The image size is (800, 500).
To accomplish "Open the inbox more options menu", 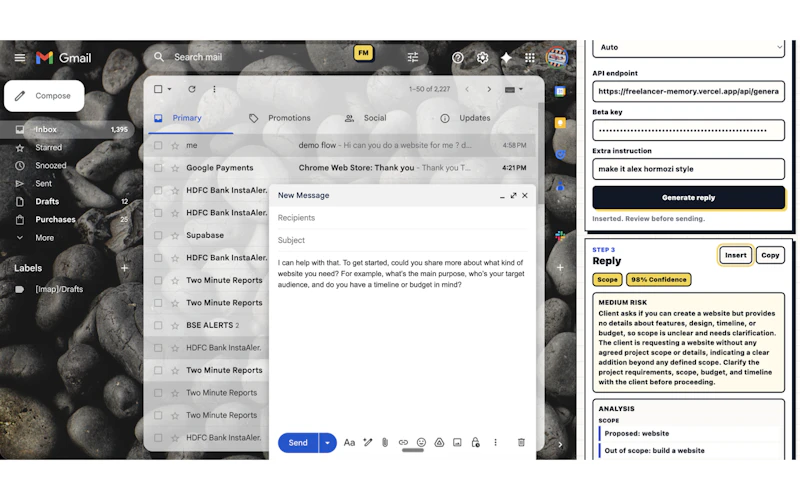I will pos(214,89).
